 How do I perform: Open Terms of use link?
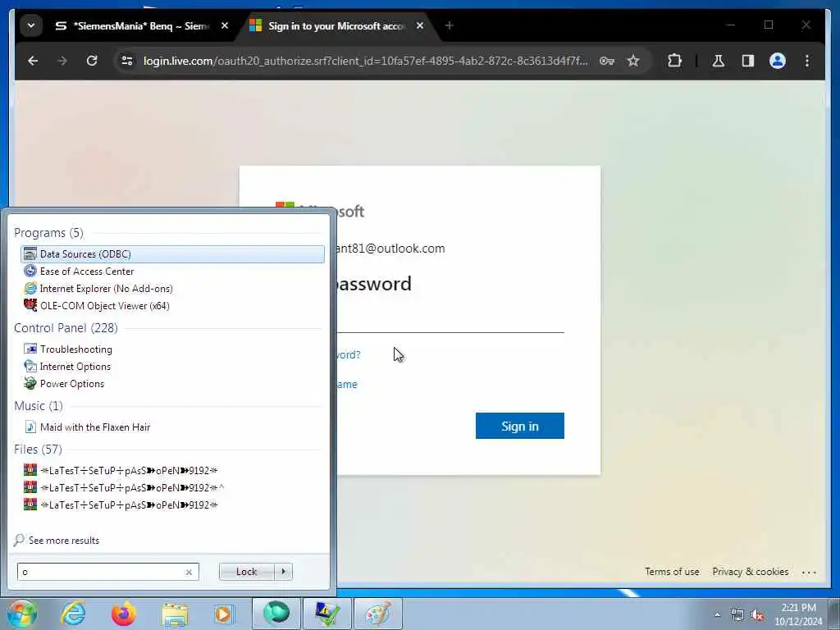click(672, 572)
